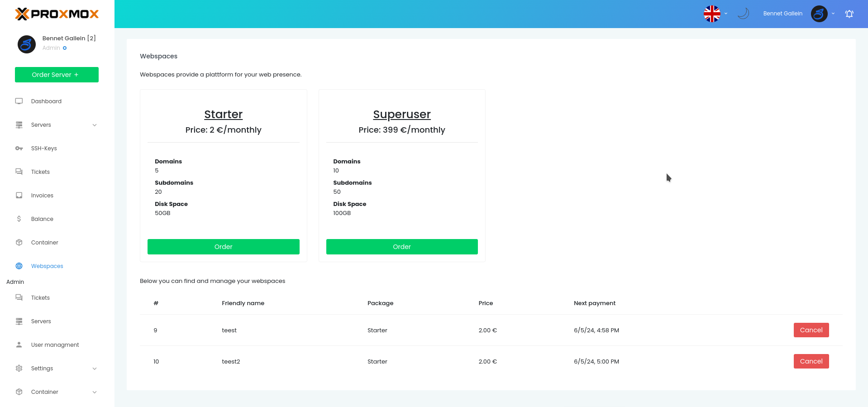The width and height of the screenshot is (868, 407).
Task: Cancel the teest webspace
Action: pos(811,330)
